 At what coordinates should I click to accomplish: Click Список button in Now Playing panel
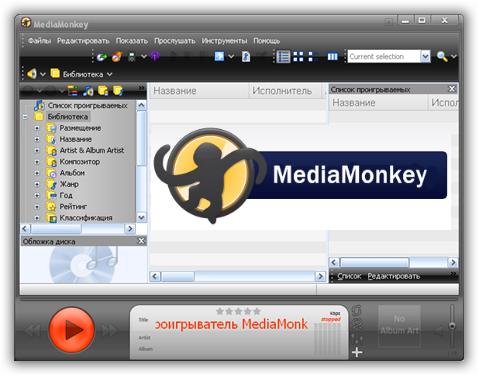[x=349, y=276]
